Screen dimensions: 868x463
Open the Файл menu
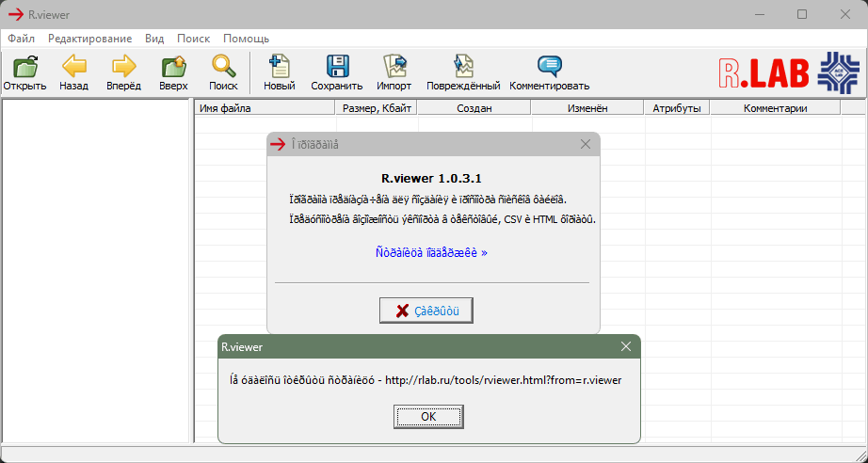coord(21,39)
